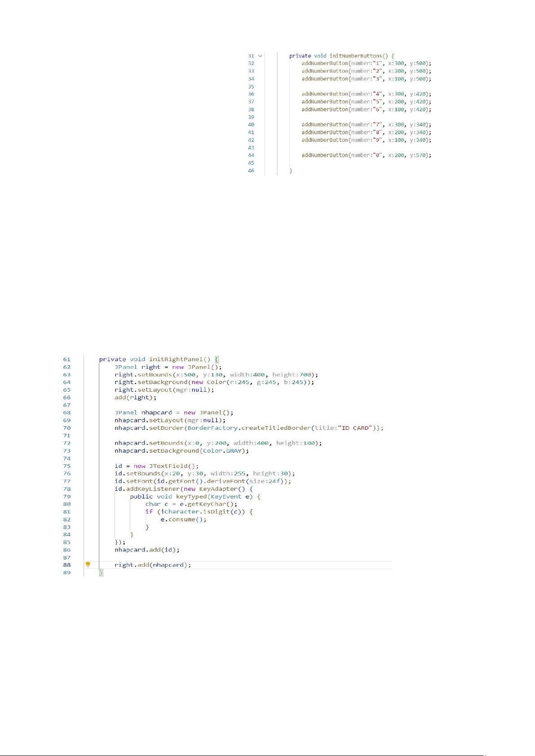Image resolution: width=535 pixels, height=756 pixels.
Task: Click line number 88 in the gutter
Action: coord(66,565)
